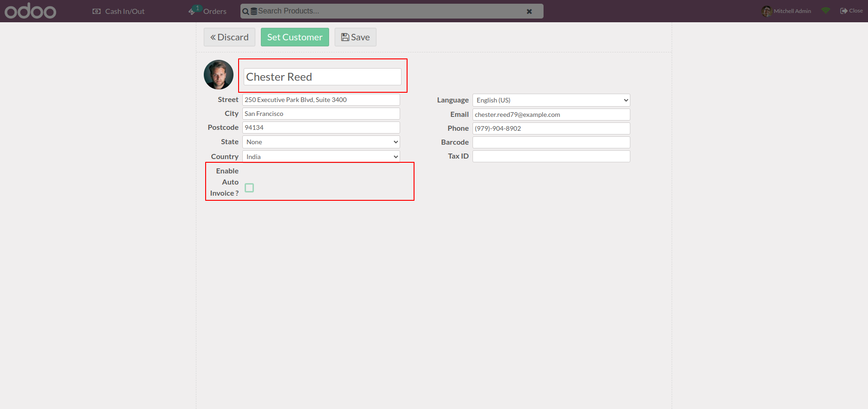
Task: Click the Barcode input field
Action: [x=551, y=142]
